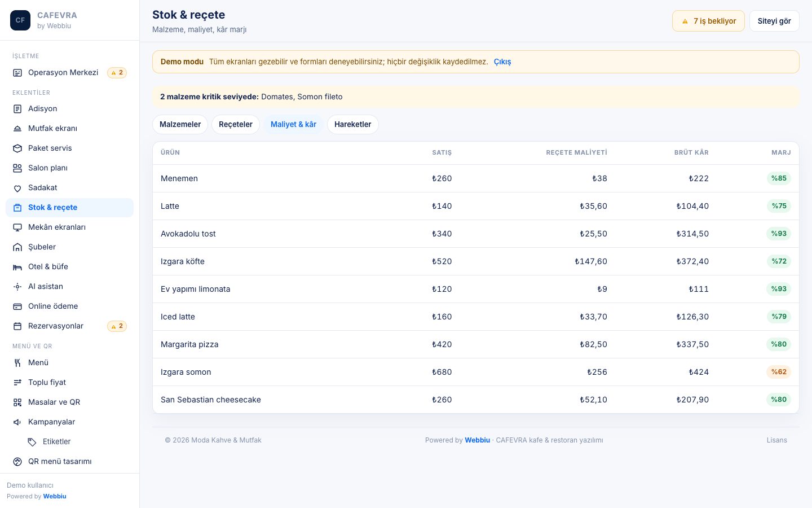This screenshot has width=812, height=508.
Task: Click the Rezervasyonlar warning badge 2
Action: [x=117, y=326]
